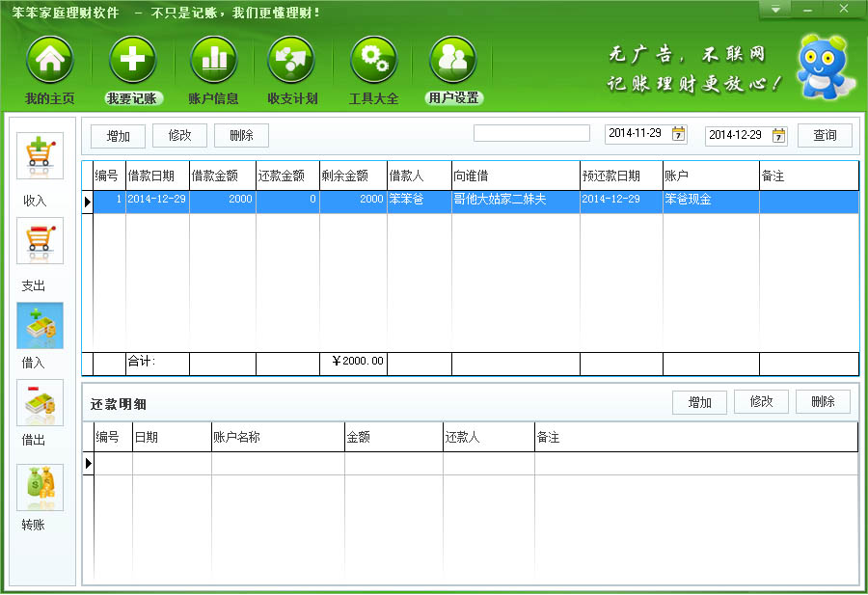Click the empty search text field
Viewport: 868px width, 595px height.
[x=530, y=134]
